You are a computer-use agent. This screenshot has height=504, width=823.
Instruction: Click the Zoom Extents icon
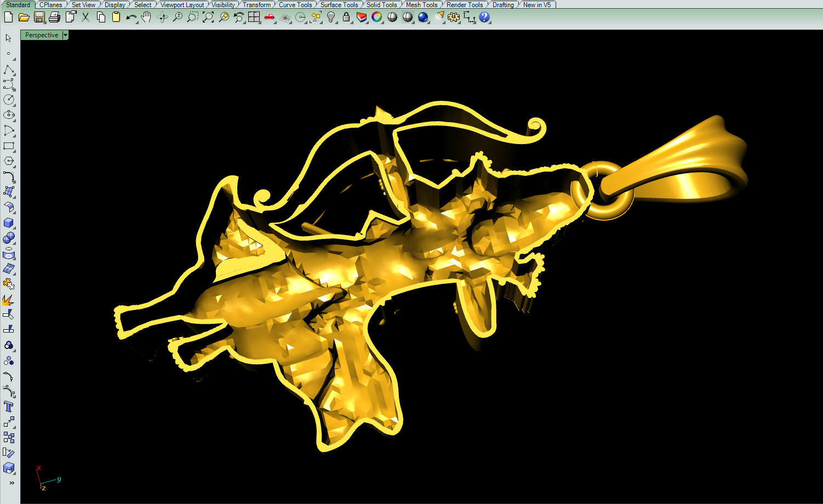point(208,18)
